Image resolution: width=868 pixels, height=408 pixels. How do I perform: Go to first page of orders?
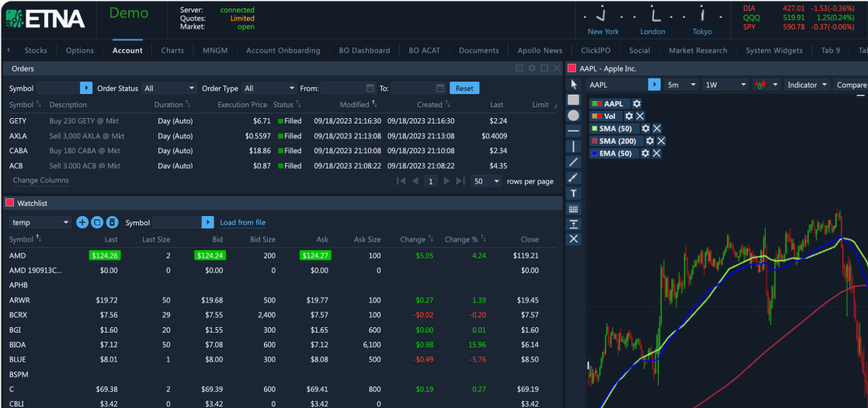pos(402,181)
